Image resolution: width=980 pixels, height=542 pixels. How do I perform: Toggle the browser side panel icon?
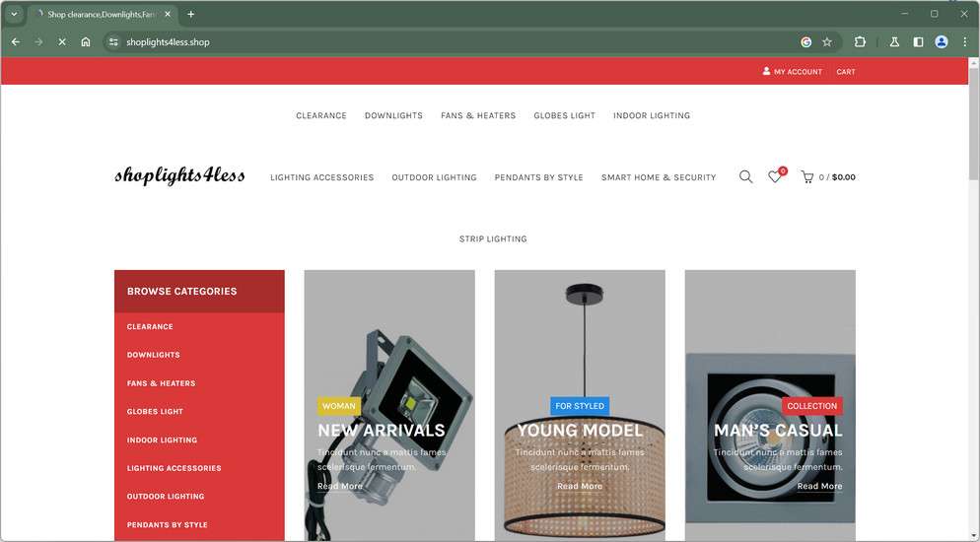[x=918, y=41]
